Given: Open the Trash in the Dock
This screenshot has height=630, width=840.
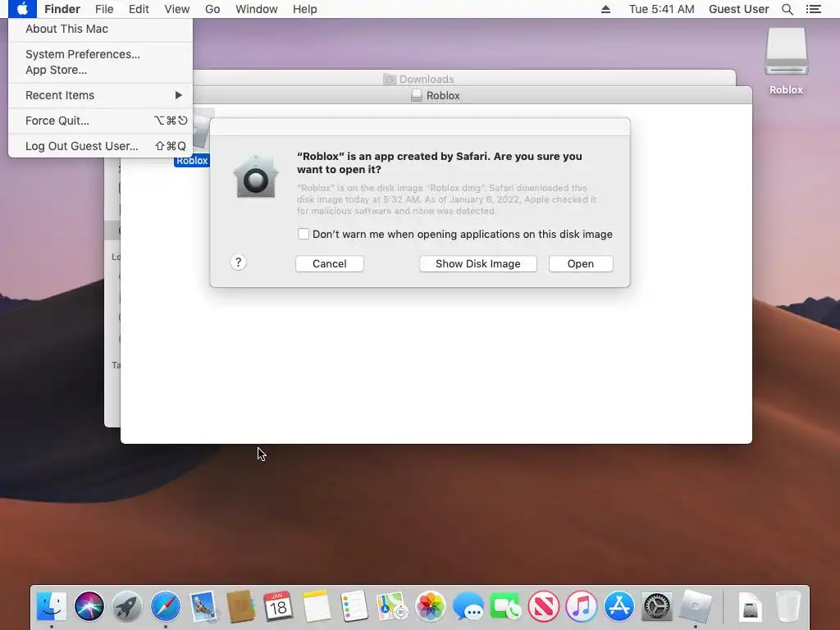Looking at the screenshot, I should click(787, 606).
